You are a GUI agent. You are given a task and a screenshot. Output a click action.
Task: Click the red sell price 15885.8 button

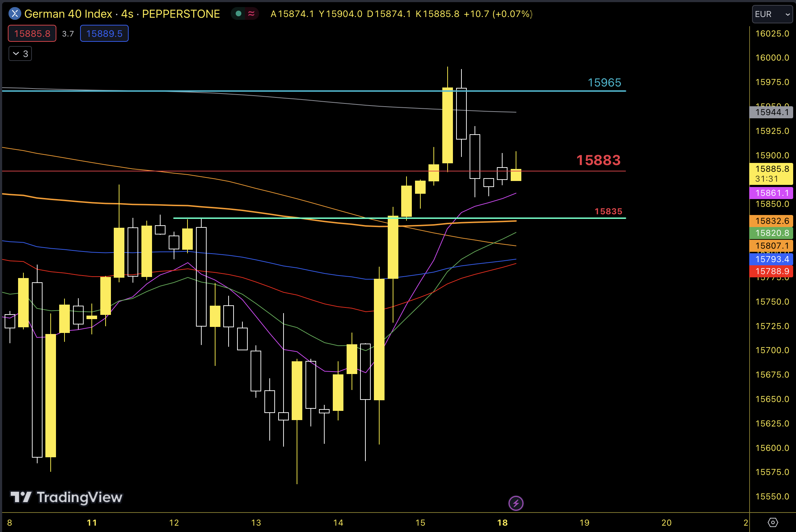click(32, 34)
